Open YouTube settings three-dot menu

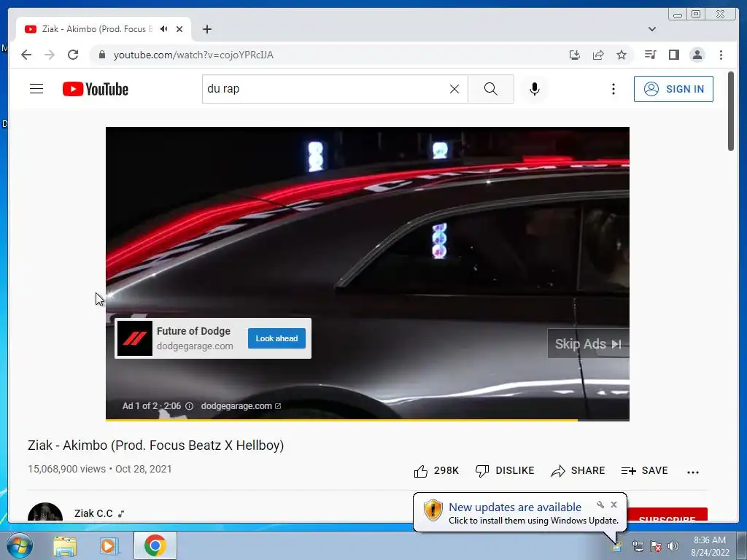[613, 89]
